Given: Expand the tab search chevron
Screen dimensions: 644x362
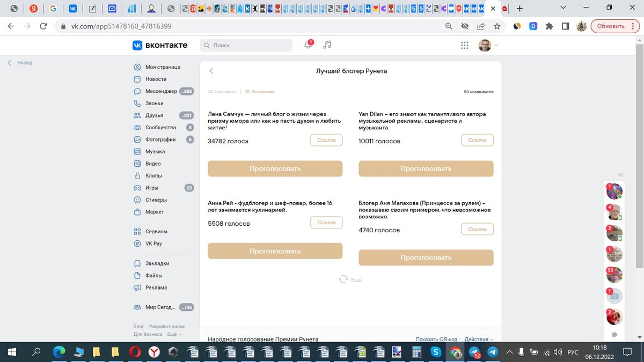Looking at the screenshot, I should coord(563,8).
